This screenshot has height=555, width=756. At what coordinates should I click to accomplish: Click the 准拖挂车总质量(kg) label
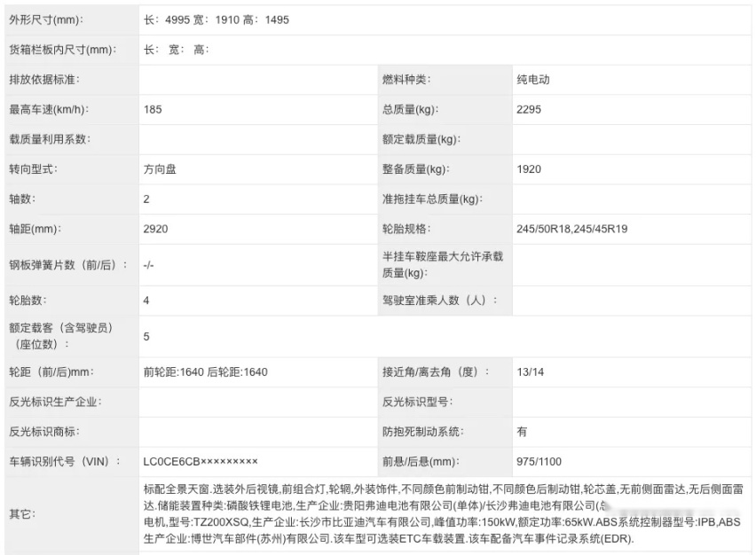click(x=432, y=199)
